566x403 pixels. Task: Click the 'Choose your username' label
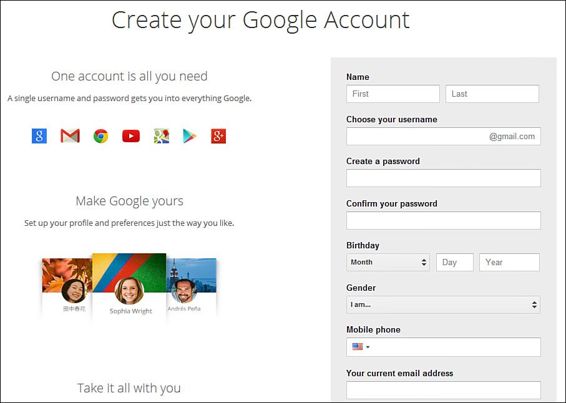coord(392,120)
